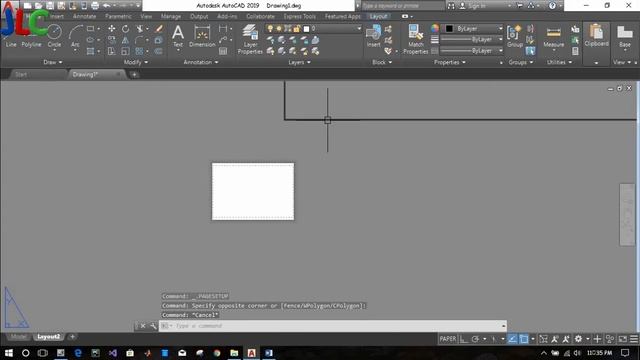Open the Parametric ribbon tab
The width and height of the screenshot is (640, 360).
pyautogui.click(x=118, y=16)
